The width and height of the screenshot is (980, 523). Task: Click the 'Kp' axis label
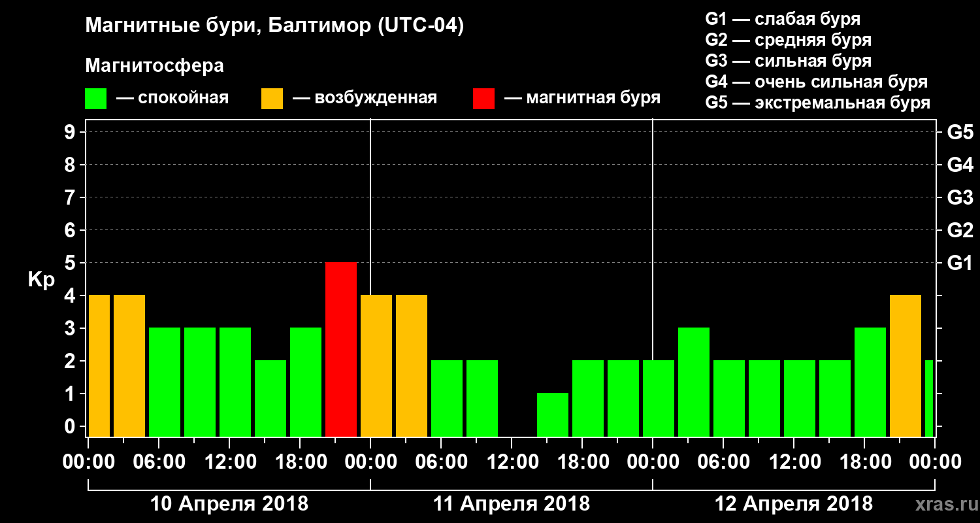tap(41, 280)
